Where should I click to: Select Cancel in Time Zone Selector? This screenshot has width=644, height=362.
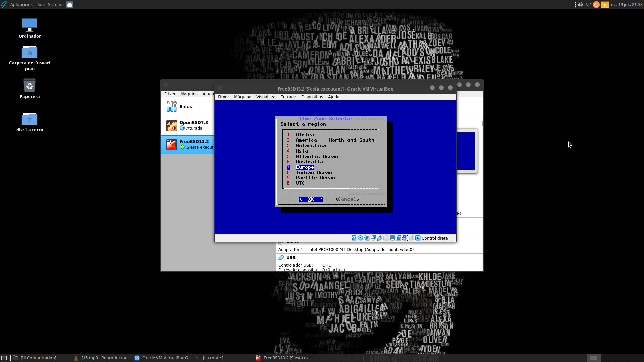347,199
